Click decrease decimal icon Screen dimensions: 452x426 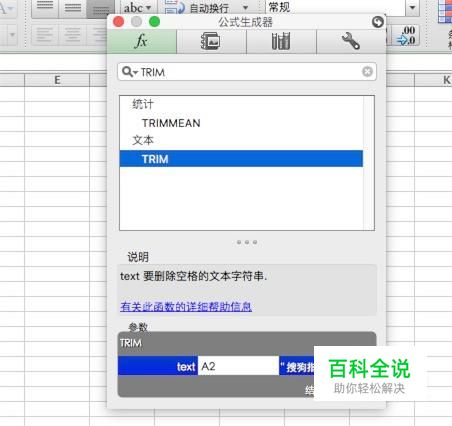pyautogui.click(x=406, y=36)
